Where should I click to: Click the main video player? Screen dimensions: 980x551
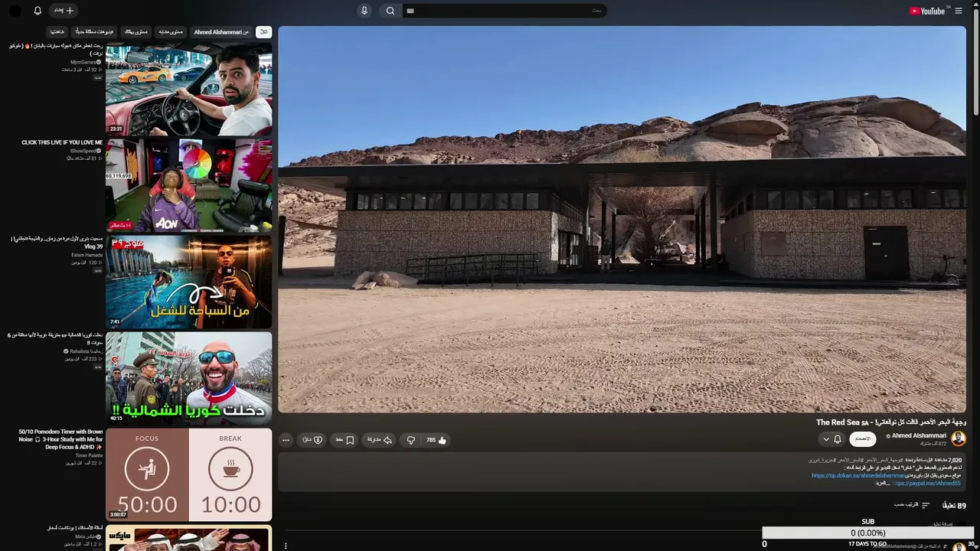coord(622,220)
